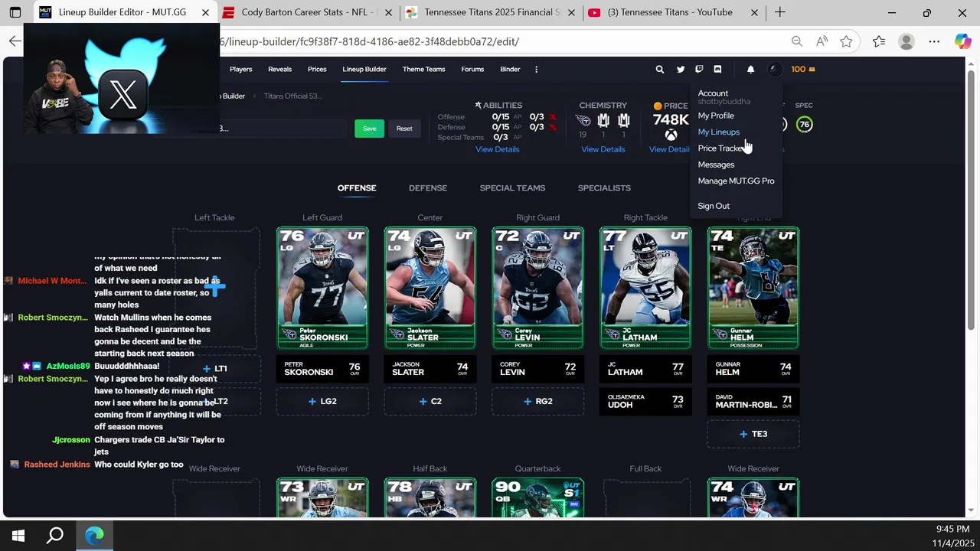
Task: Open Prices nav item
Action: [317, 69]
